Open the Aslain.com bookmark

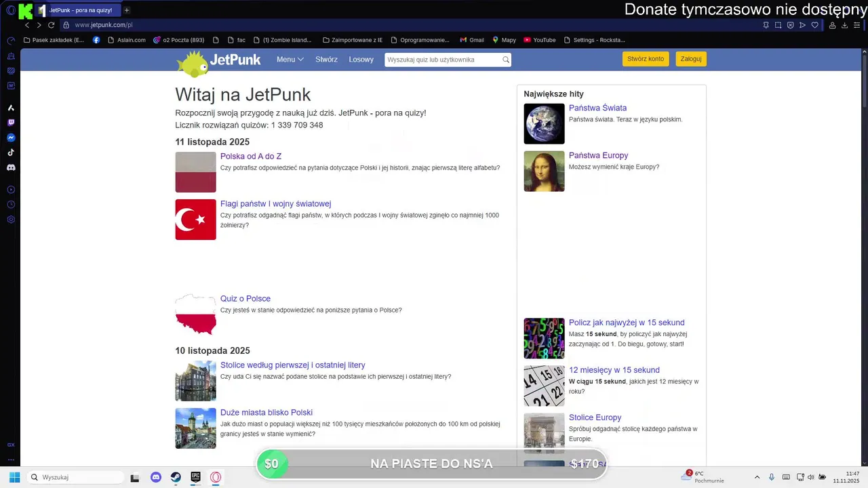[x=127, y=40]
